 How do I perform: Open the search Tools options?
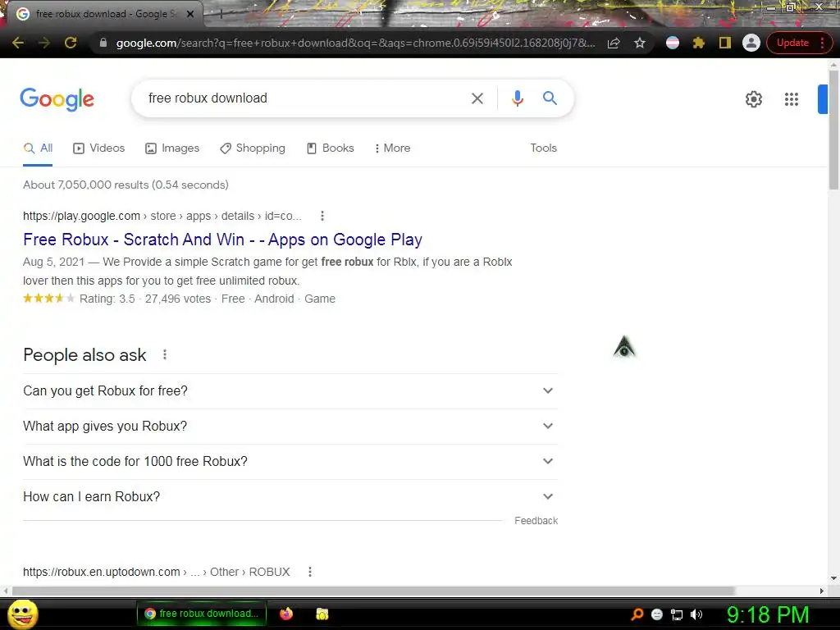[543, 148]
